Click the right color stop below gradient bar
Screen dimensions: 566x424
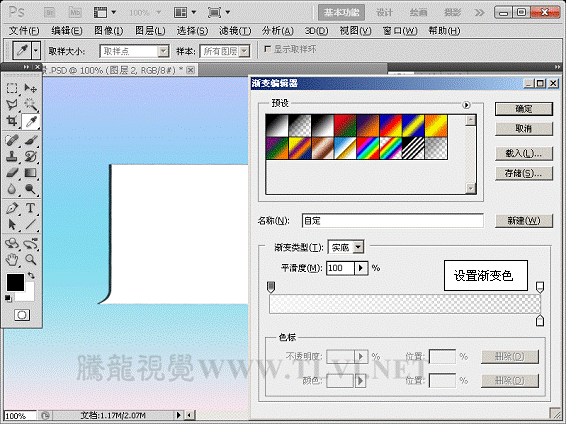point(540,320)
